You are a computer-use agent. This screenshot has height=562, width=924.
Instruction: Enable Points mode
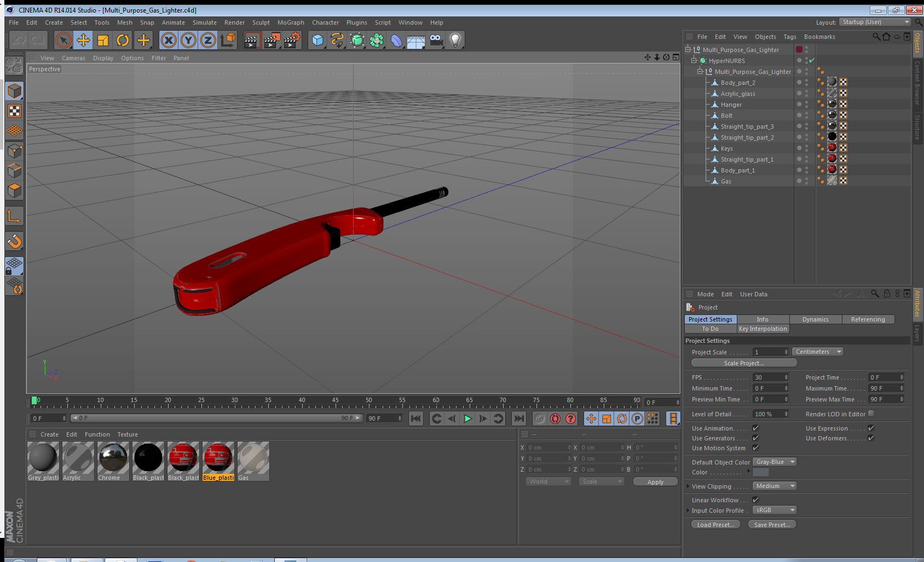pos(14,151)
